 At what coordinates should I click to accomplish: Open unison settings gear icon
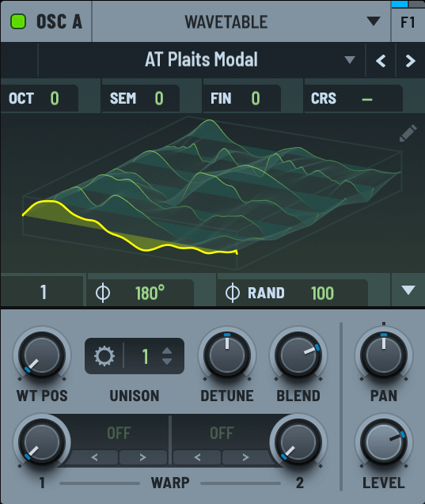104,356
